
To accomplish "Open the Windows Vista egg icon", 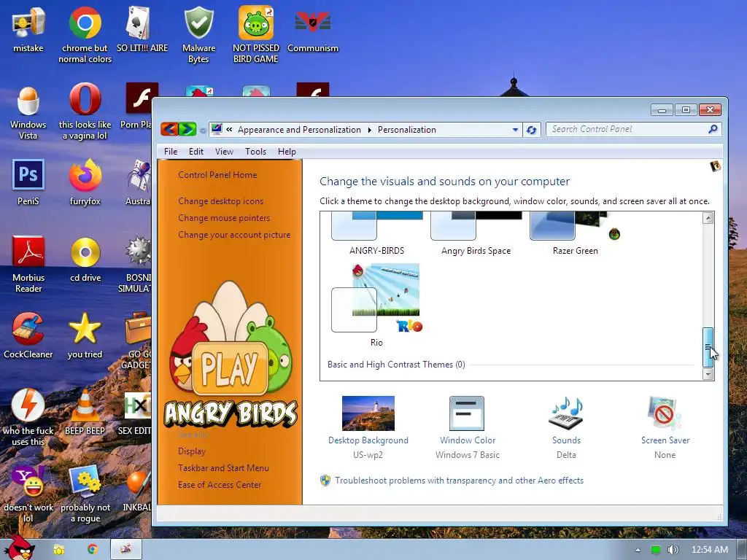I will pos(28,112).
